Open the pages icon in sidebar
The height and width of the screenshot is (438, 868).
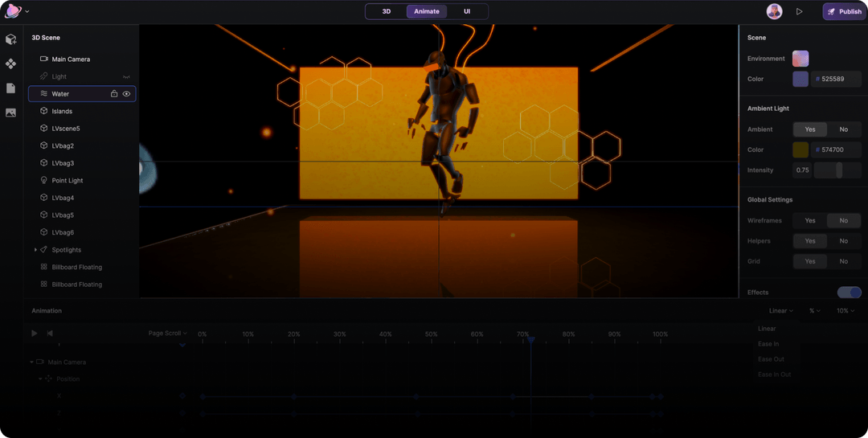coord(10,88)
